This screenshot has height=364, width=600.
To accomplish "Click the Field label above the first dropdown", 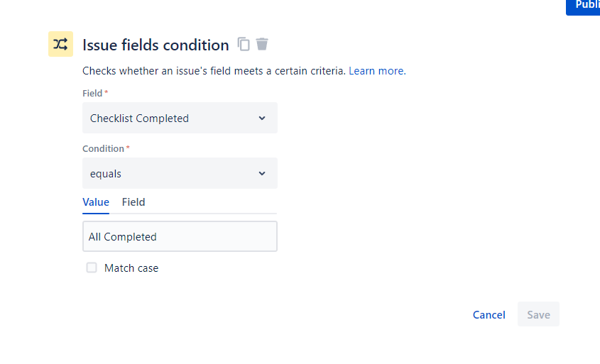I will [x=93, y=93].
